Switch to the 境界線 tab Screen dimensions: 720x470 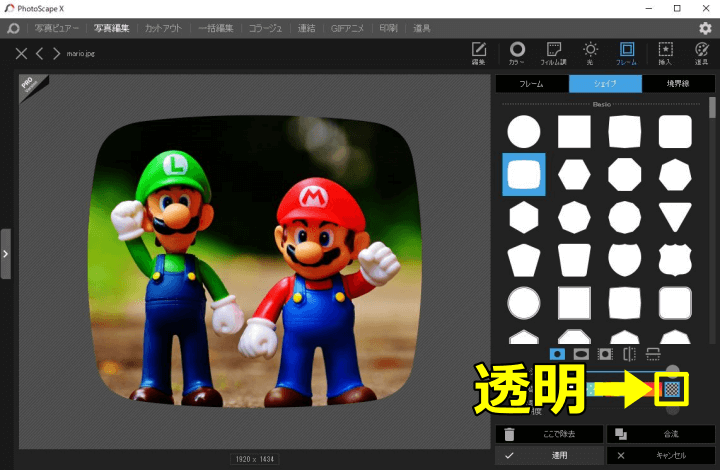click(x=678, y=84)
